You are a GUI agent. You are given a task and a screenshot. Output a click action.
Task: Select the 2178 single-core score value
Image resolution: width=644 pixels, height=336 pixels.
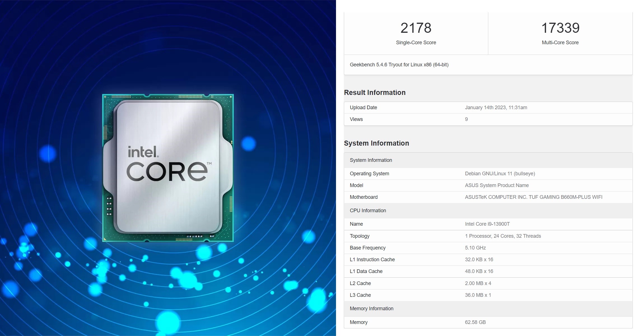416,28
